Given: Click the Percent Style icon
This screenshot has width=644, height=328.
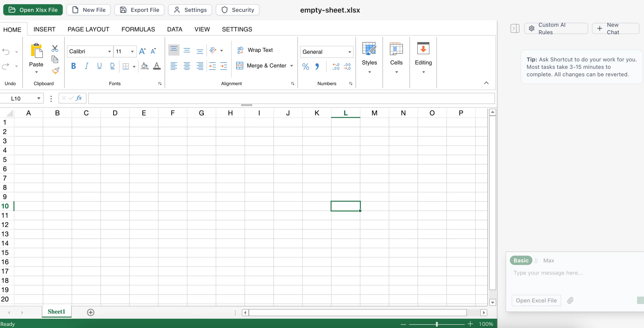Looking at the screenshot, I should 306,66.
